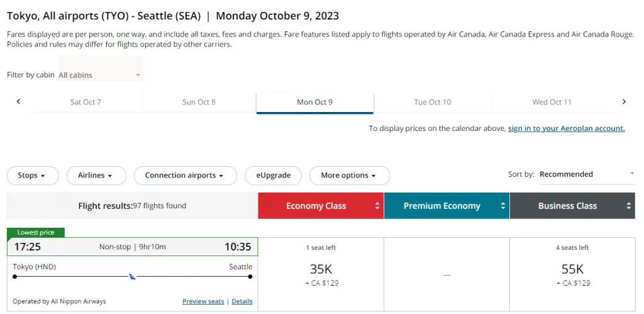Click the airplane icon on flight route line
The image size is (644, 314).
coord(132,276)
